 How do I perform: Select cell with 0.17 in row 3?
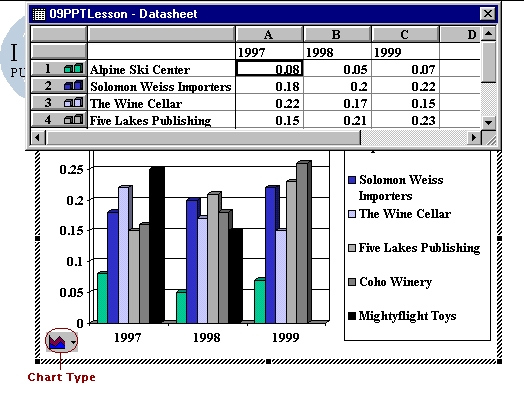pos(337,102)
